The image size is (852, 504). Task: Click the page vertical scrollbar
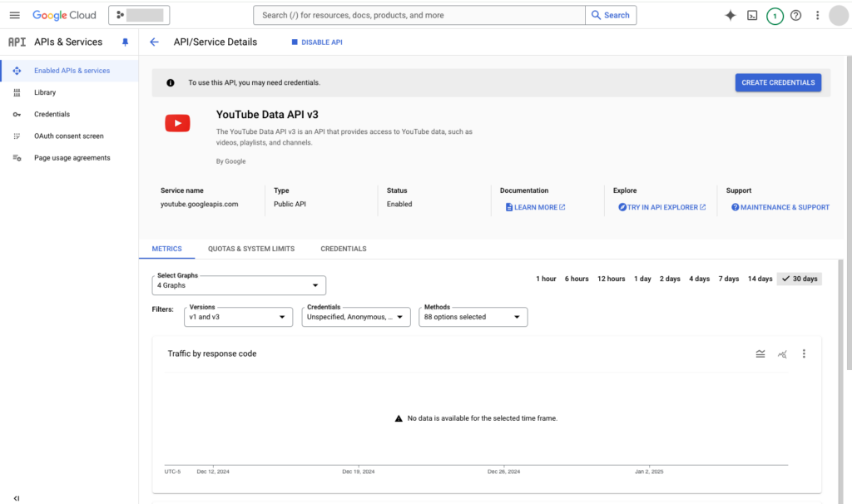(x=849, y=213)
